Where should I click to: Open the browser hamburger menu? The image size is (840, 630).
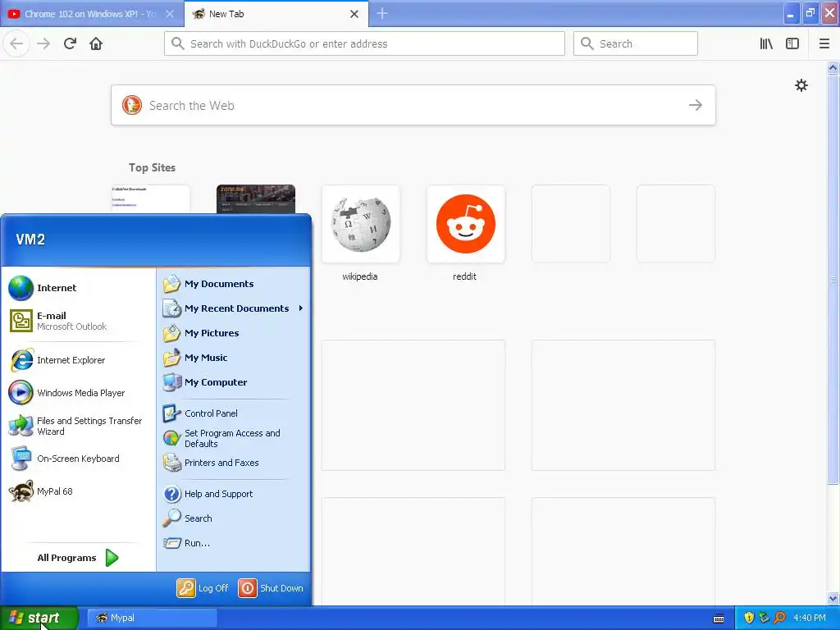pos(824,43)
